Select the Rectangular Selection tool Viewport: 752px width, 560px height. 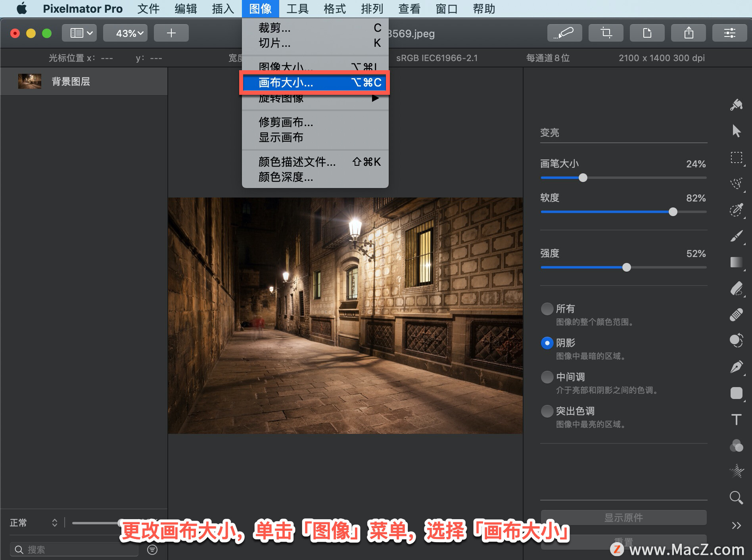[x=737, y=157]
